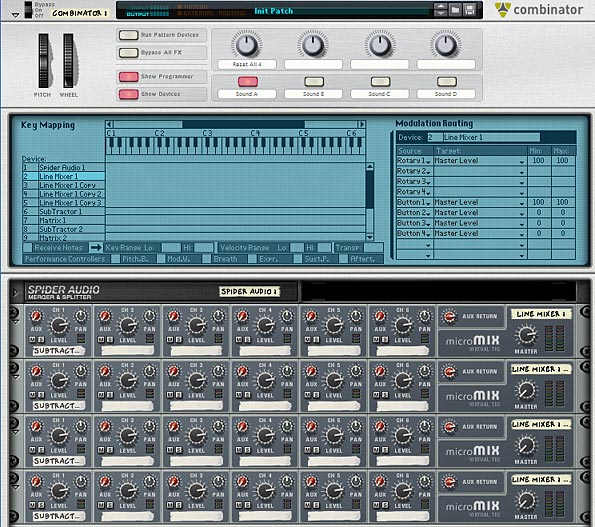This screenshot has width=595, height=527.
Task: Toggle the Sound C button
Action: point(380,81)
